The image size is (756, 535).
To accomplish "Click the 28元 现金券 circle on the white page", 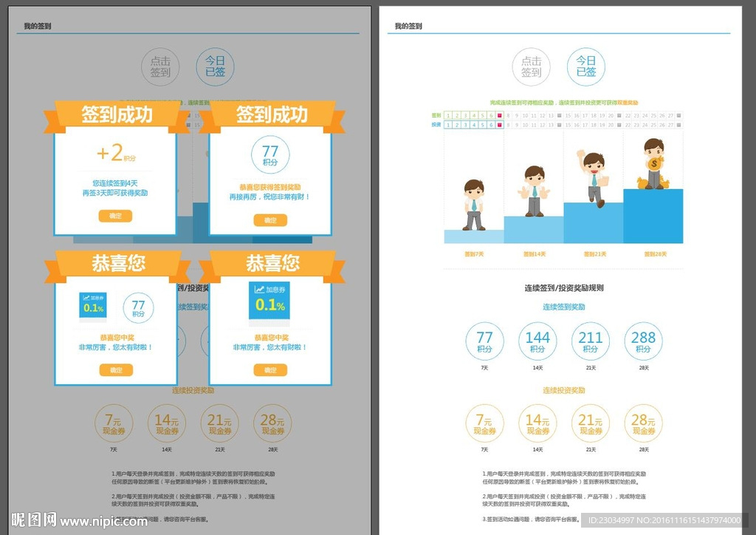I will tap(643, 423).
